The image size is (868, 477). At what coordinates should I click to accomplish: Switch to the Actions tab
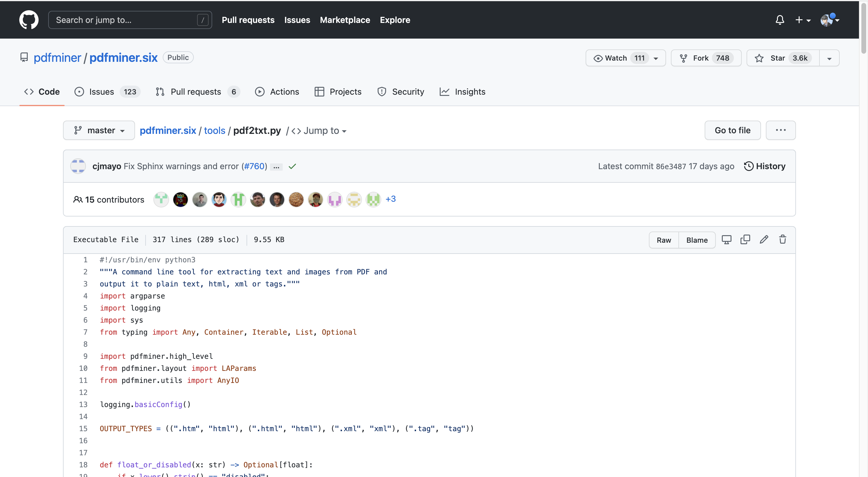pos(277,92)
